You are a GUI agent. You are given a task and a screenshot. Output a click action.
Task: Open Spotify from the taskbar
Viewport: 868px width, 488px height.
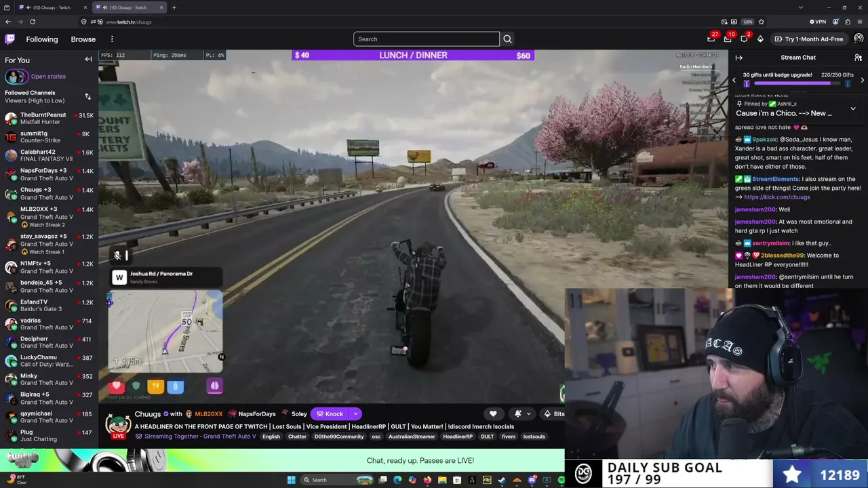561,480
